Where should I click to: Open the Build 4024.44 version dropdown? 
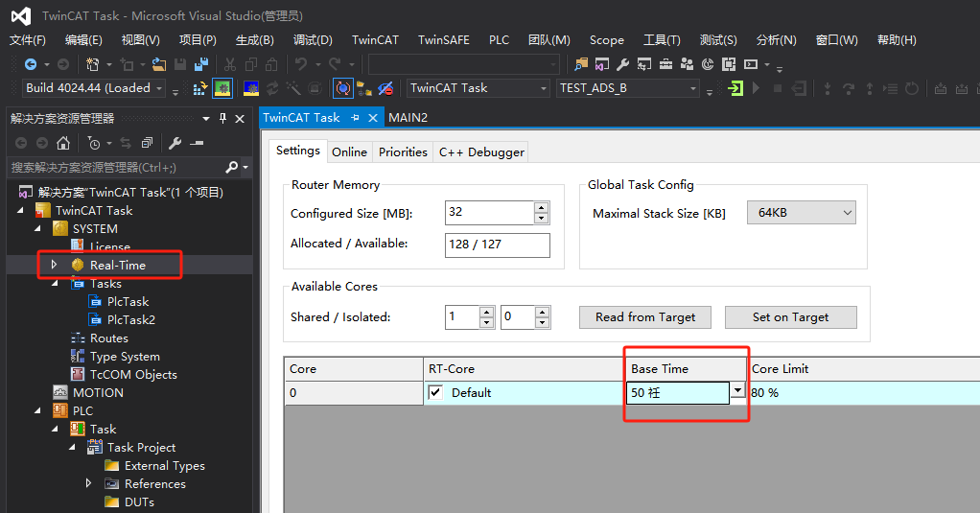click(159, 89)
